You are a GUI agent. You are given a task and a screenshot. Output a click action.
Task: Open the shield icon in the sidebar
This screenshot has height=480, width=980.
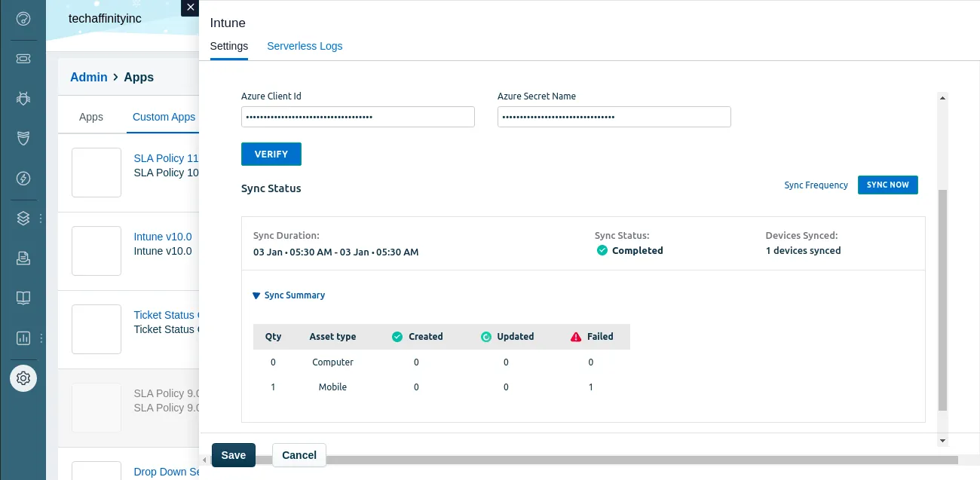click(x=23, y=138)
